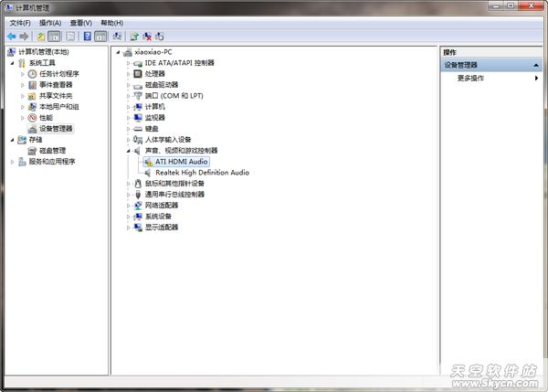
Task: Open the 操作(A) menu
Action: [50, 23]
